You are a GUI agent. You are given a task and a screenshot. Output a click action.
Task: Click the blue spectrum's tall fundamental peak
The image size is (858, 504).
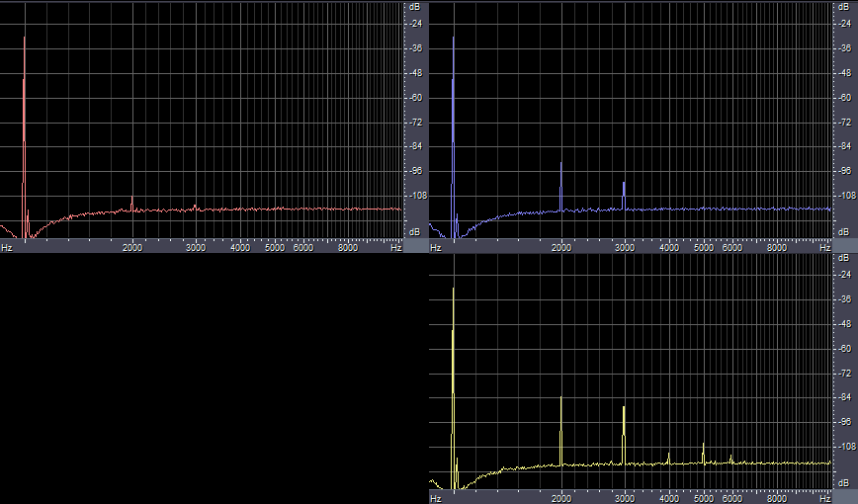453,136
